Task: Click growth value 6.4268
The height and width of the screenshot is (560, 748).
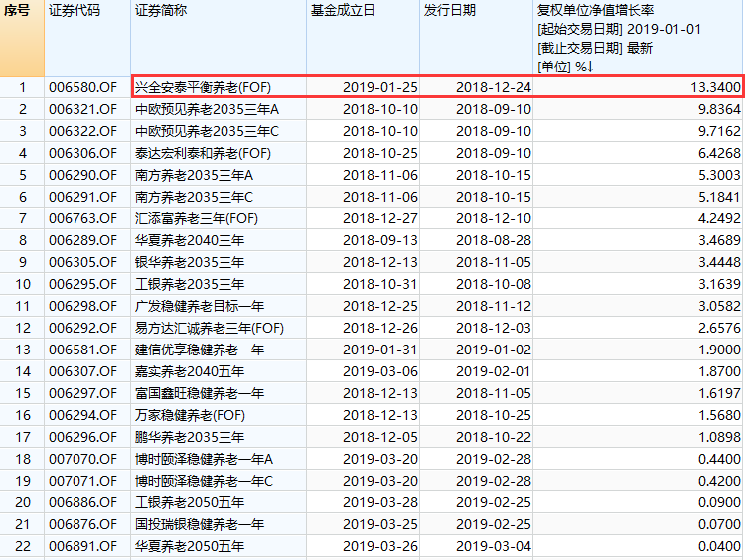Action: (719, 154)
